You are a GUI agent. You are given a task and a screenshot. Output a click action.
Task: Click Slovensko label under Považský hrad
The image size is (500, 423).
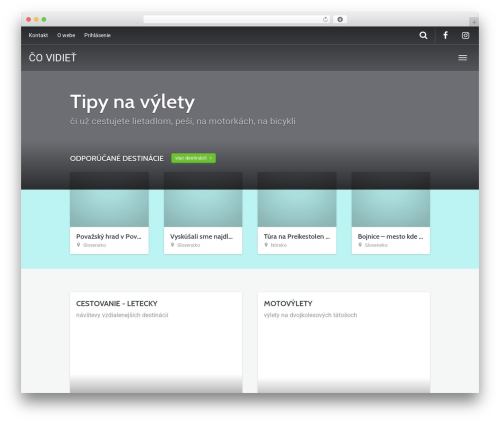[x=94, y=245]
